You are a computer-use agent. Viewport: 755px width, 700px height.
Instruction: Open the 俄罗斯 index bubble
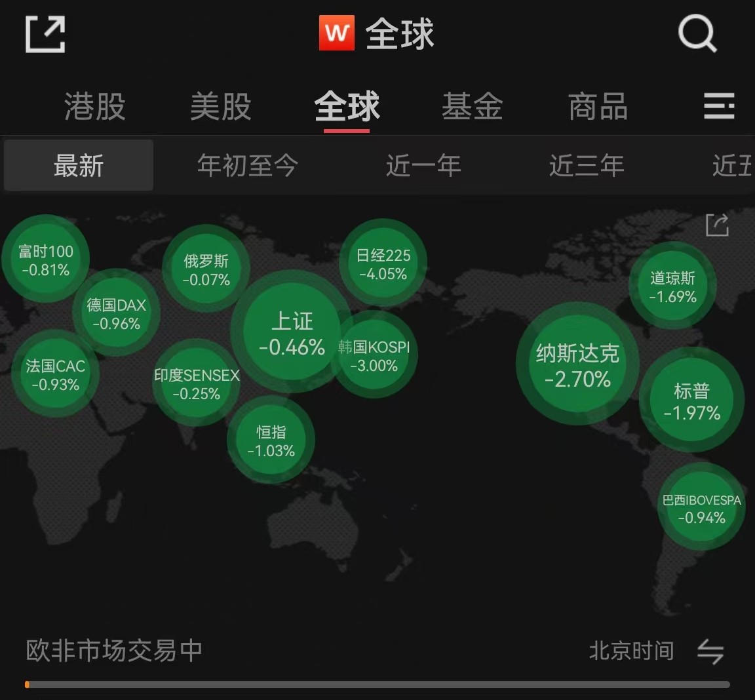[206, 269]
